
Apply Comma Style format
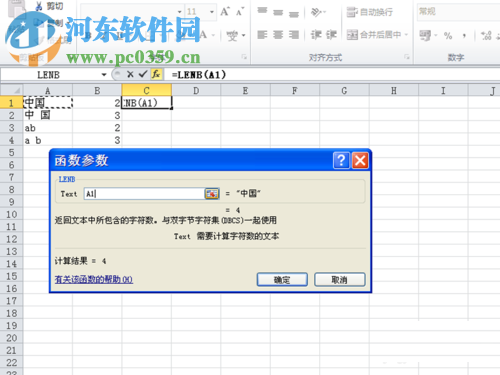click(464, 35)
